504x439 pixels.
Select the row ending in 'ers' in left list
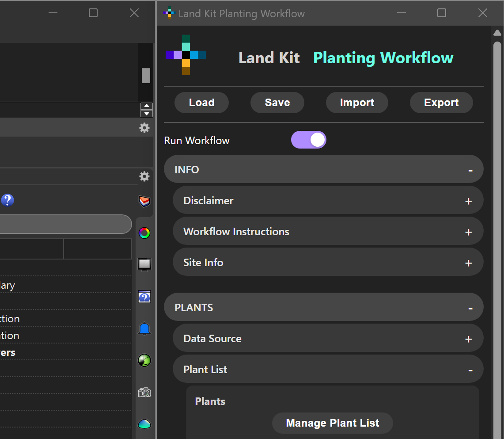(x=65, y=352)
